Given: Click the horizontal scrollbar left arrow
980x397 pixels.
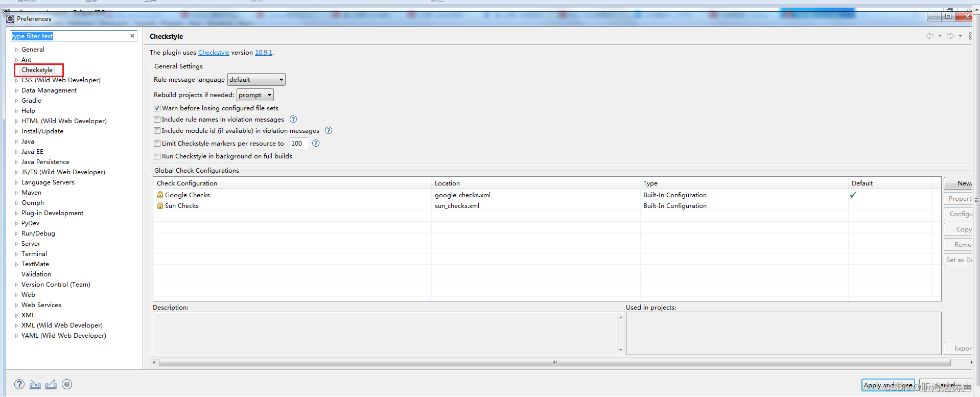Looking at the screenshot, I should point(154,362).
